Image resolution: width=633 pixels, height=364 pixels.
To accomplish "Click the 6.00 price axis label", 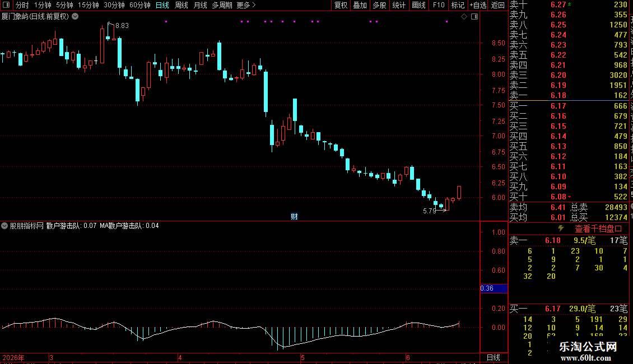I will [499, 197].
